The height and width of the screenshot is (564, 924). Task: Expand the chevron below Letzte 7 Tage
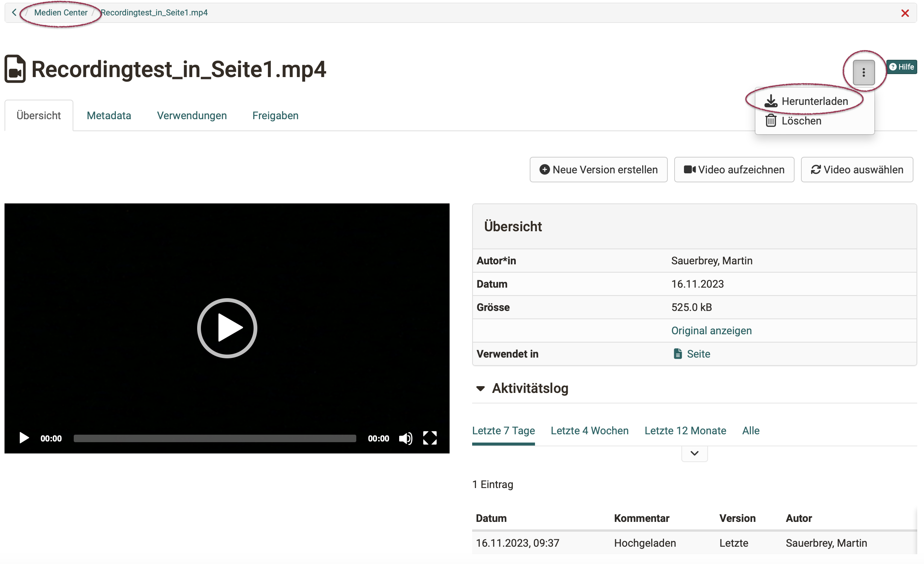coord(694,453)
